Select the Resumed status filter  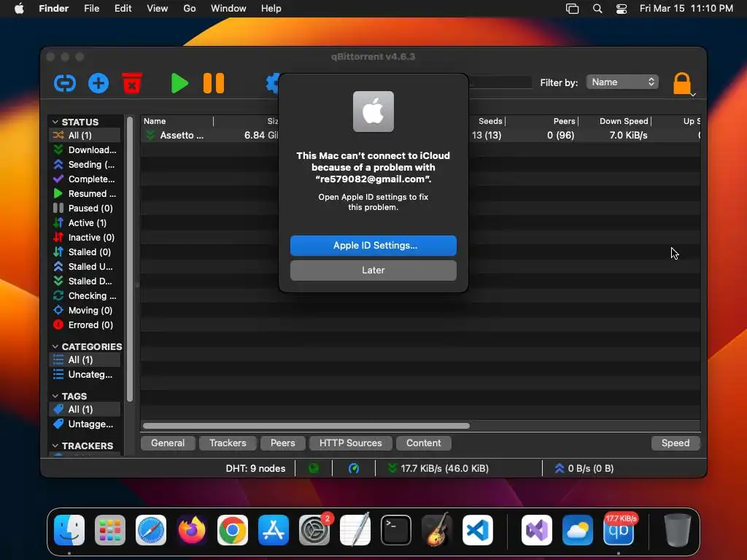tap(85, 194)
